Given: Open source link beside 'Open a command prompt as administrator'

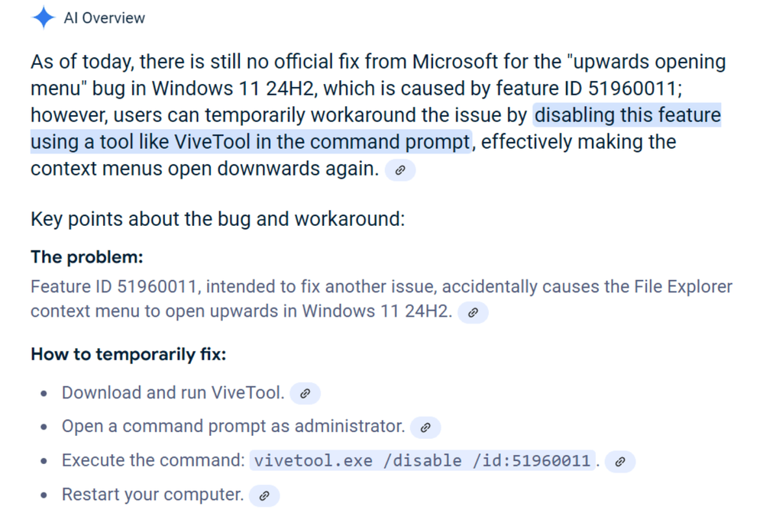Looking at the screenshot, I should [425, 427].
